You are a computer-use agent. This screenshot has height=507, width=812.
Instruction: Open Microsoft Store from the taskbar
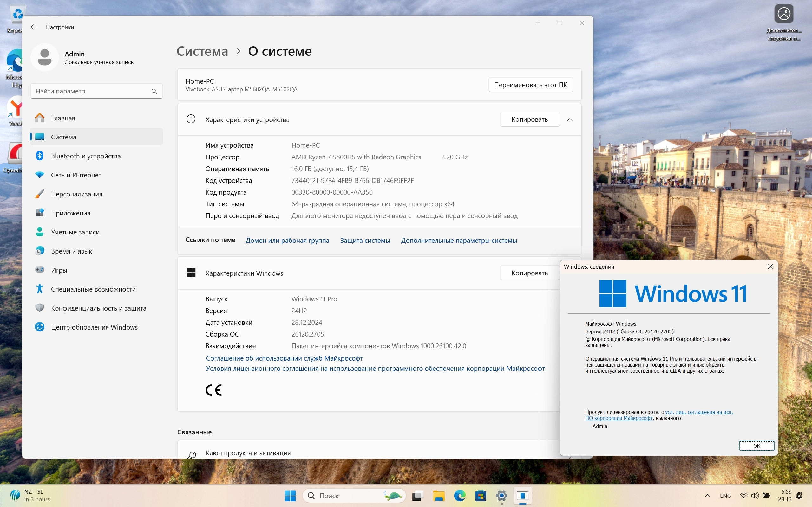481,496
